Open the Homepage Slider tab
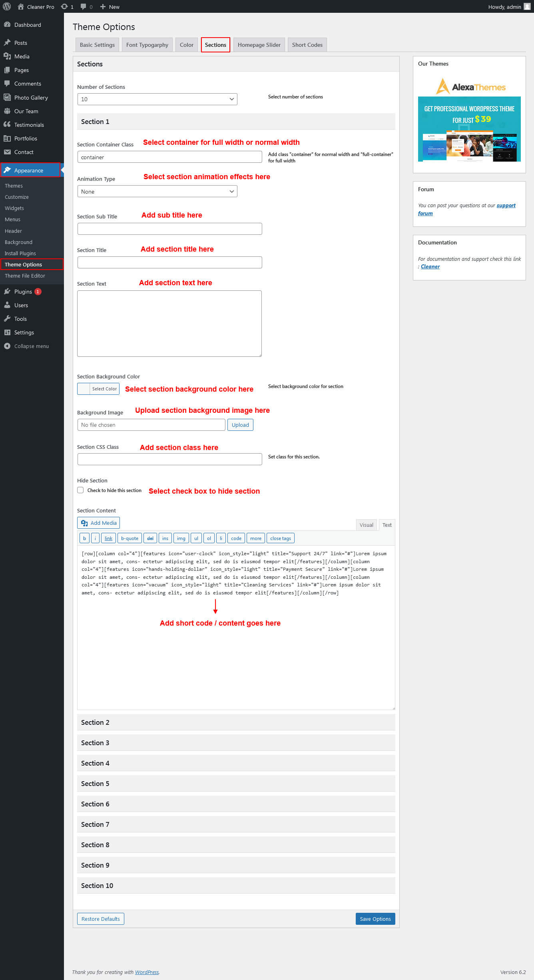Viewport: 534px width, 980px height. point(259,45)
